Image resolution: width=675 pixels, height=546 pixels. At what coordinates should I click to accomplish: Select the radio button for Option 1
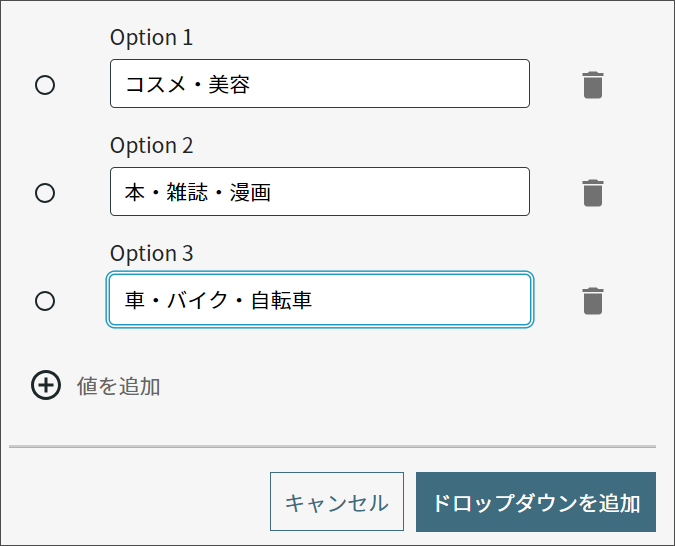[x=45, y=85]
